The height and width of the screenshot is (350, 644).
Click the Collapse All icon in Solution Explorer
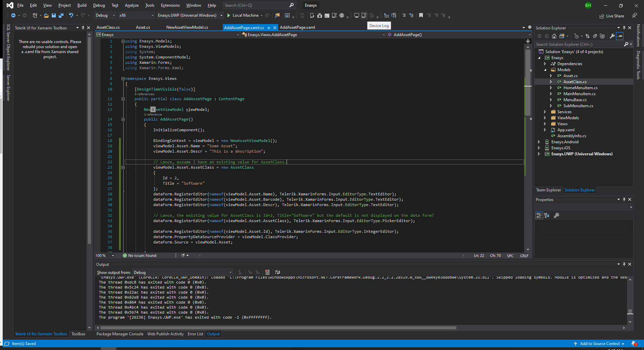point(595,36)
